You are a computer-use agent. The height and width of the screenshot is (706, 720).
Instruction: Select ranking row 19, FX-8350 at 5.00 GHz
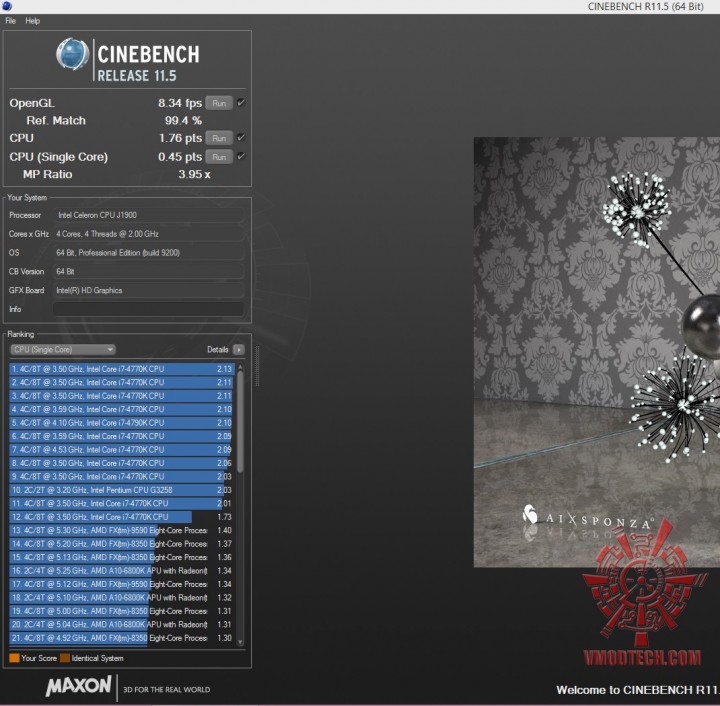pyautogui.click(x=122, y=611)
